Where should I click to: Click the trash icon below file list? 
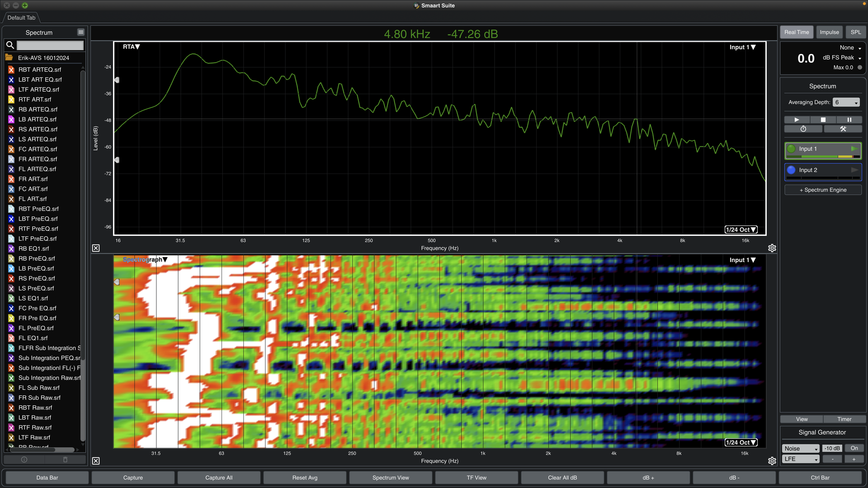[65, 460]
